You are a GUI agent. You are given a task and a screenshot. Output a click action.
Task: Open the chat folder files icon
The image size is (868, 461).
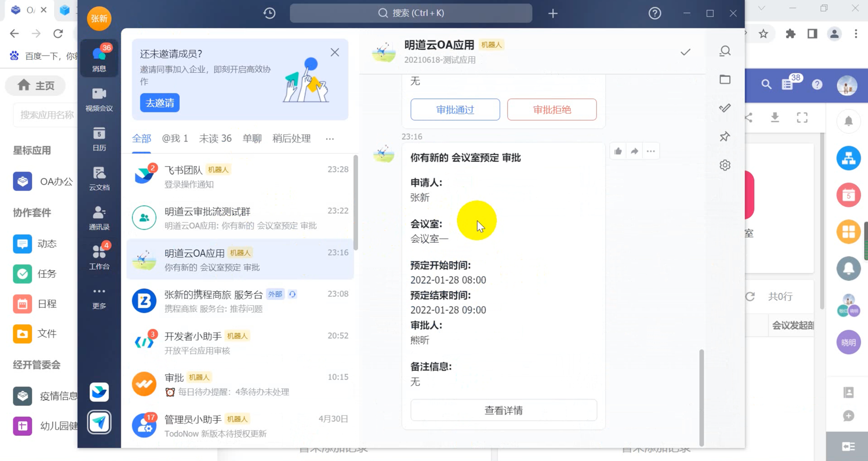(725, 79)
